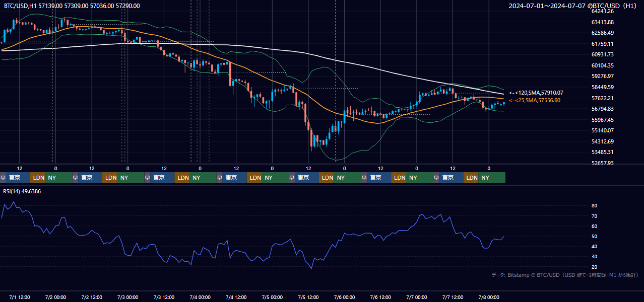Screen dimensions: 644x302
Task: Click the RSI axis level 40
Action: pos(594,246)
